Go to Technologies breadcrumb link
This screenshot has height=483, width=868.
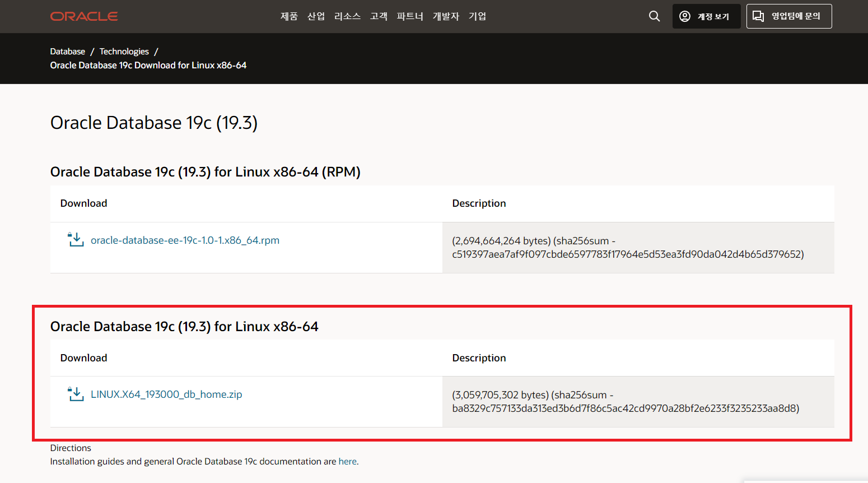[x=124, y=52]
